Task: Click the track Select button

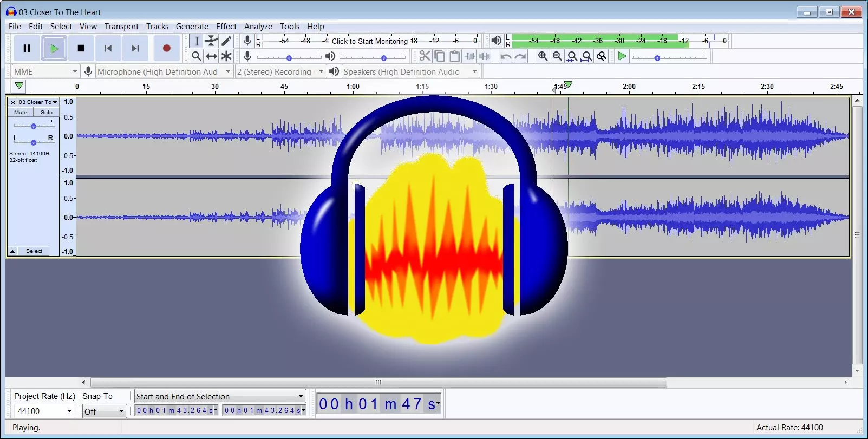Action: coord(34,251)
